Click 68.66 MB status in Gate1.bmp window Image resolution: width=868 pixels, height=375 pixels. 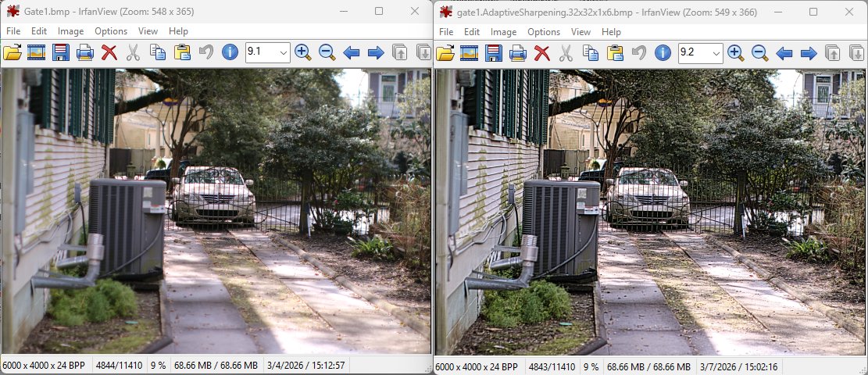[x=216, y=366]
